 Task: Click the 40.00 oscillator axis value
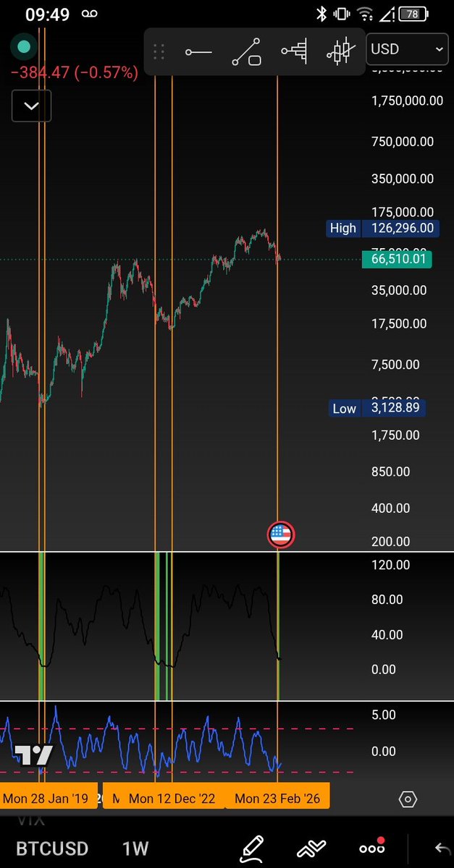(x=387, y=634)
